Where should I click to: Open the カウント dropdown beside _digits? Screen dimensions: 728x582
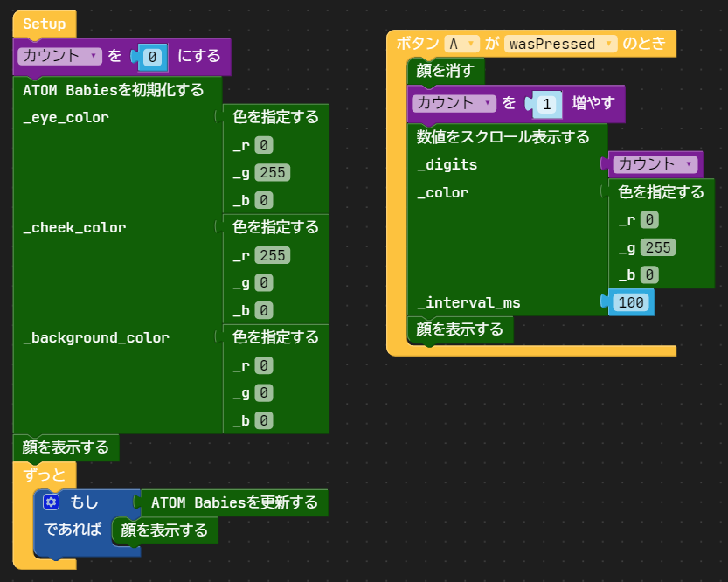(655, 163)
